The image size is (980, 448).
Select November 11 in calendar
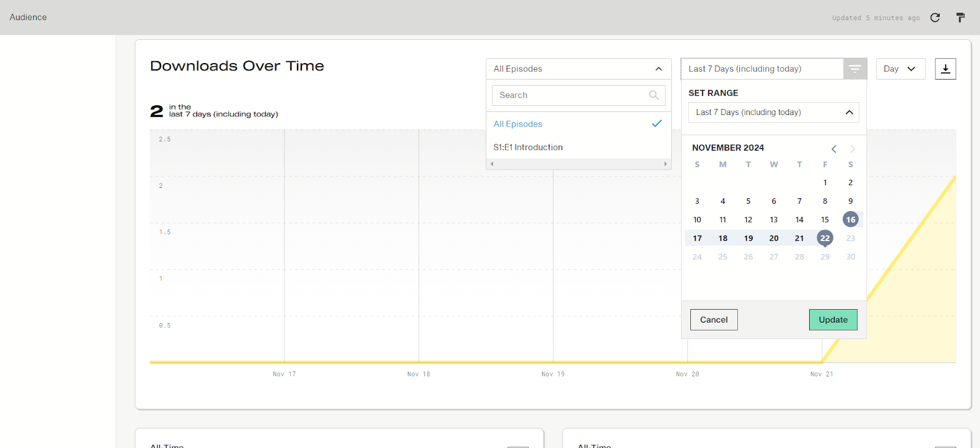723,220
